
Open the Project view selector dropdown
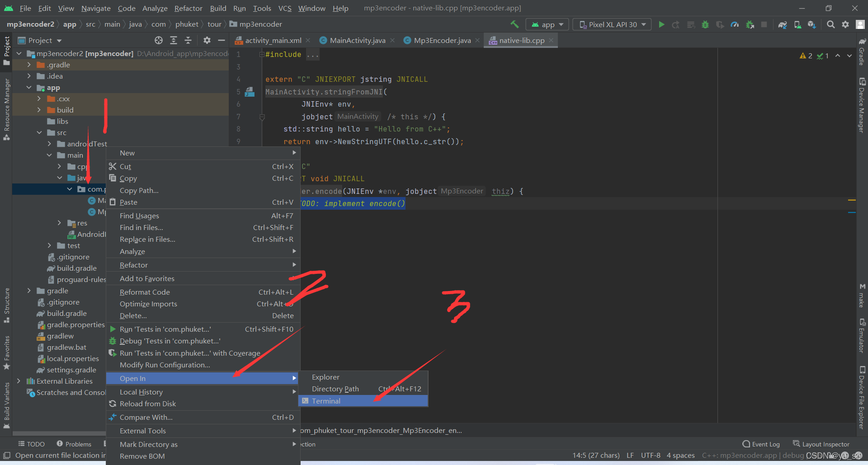pyautogui.click(x=40, y=40)
